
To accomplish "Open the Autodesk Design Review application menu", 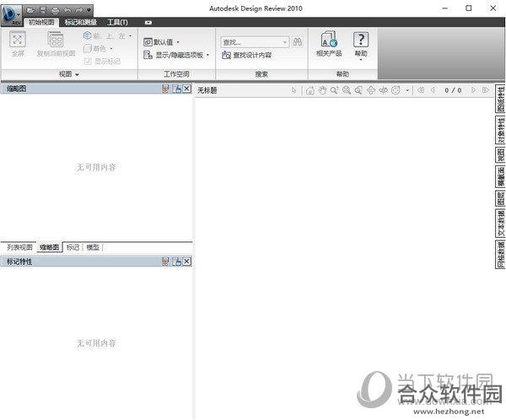I will point(11,15).
